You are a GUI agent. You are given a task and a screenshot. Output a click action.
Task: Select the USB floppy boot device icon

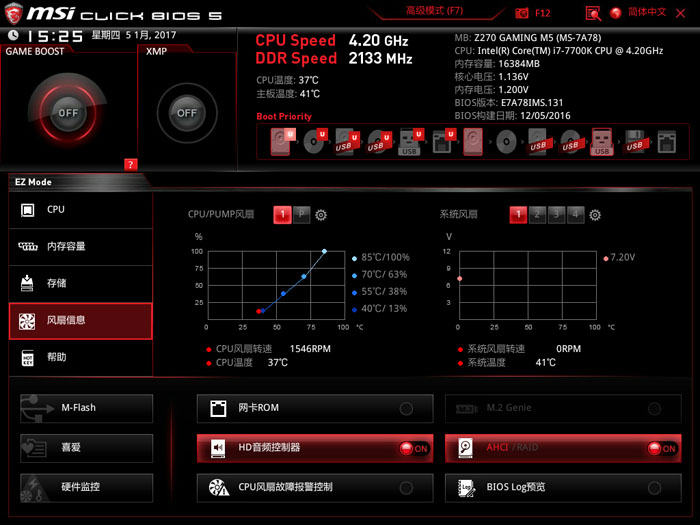tap(635, 142)
